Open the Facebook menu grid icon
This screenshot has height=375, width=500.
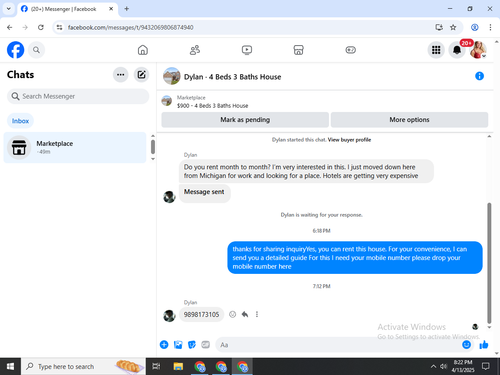[436, 50]
